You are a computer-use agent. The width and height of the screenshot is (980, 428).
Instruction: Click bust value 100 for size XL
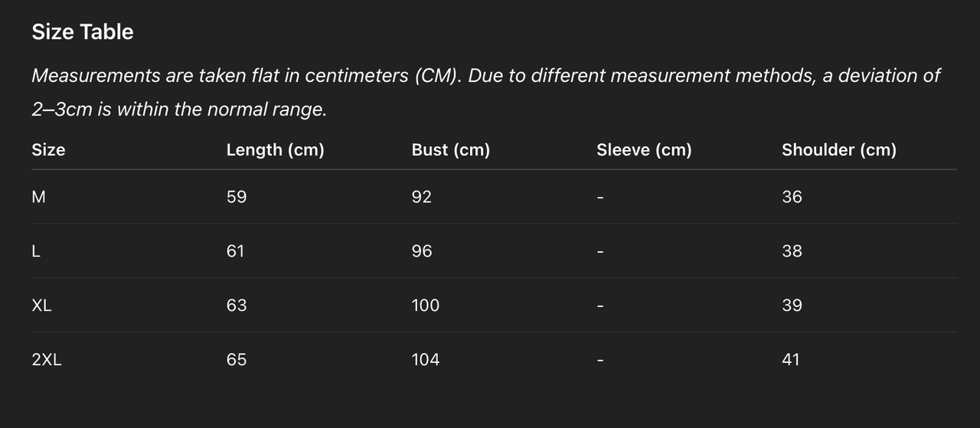coord(426,305)
